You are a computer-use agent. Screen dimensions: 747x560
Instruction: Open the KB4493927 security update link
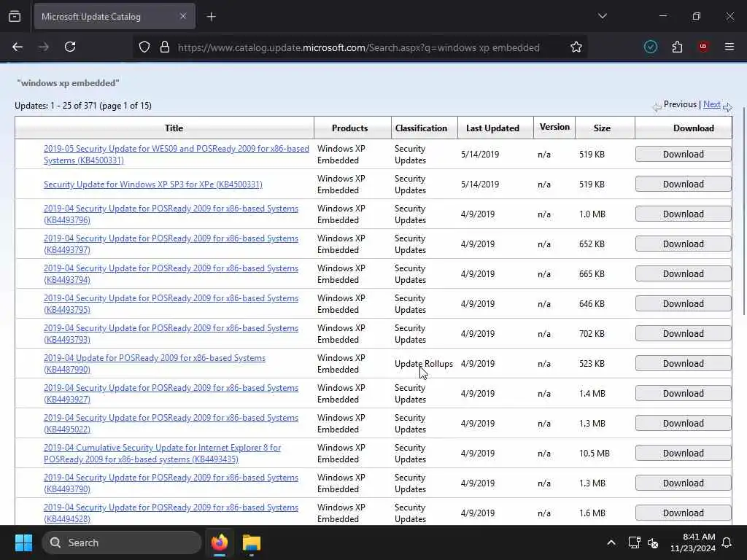click(x=171, y=393)
